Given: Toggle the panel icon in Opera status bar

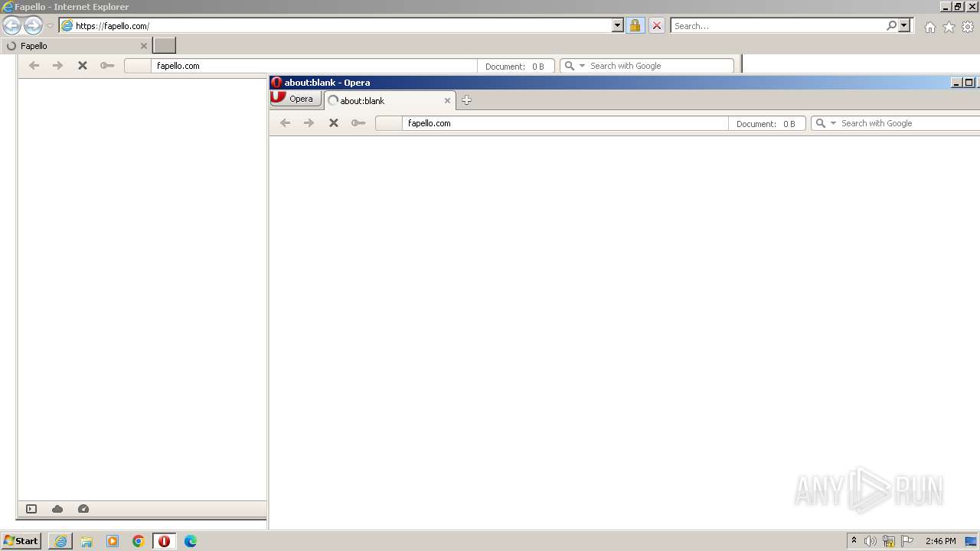Looking at the screenshot, I should point(31,509).
